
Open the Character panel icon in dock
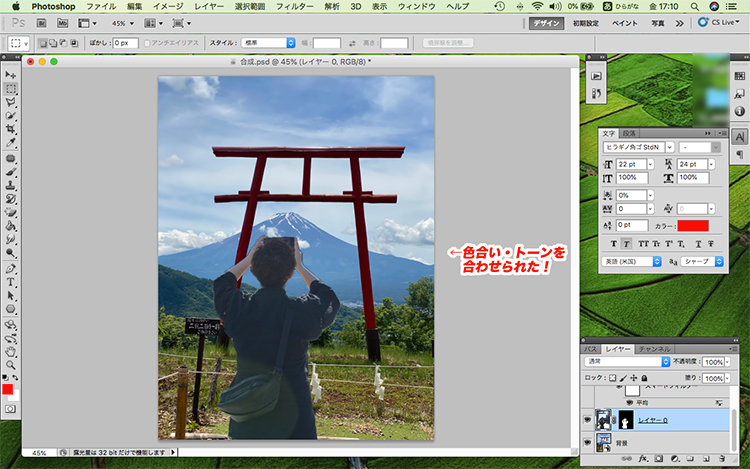739,137
